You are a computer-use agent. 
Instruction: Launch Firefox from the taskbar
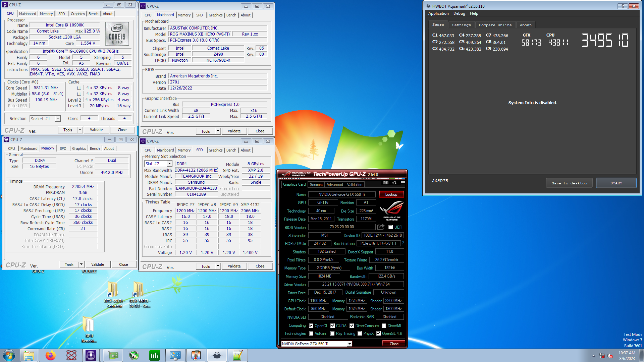50,355
